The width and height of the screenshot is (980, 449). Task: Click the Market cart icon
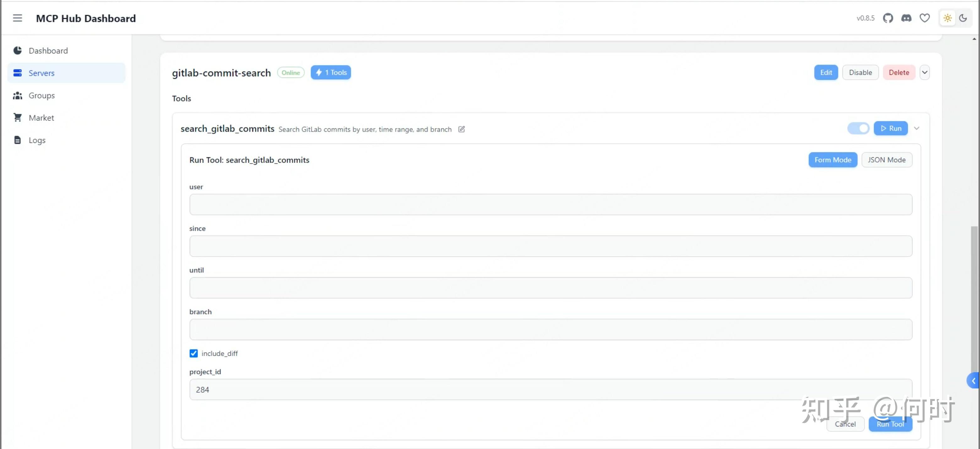18,117
